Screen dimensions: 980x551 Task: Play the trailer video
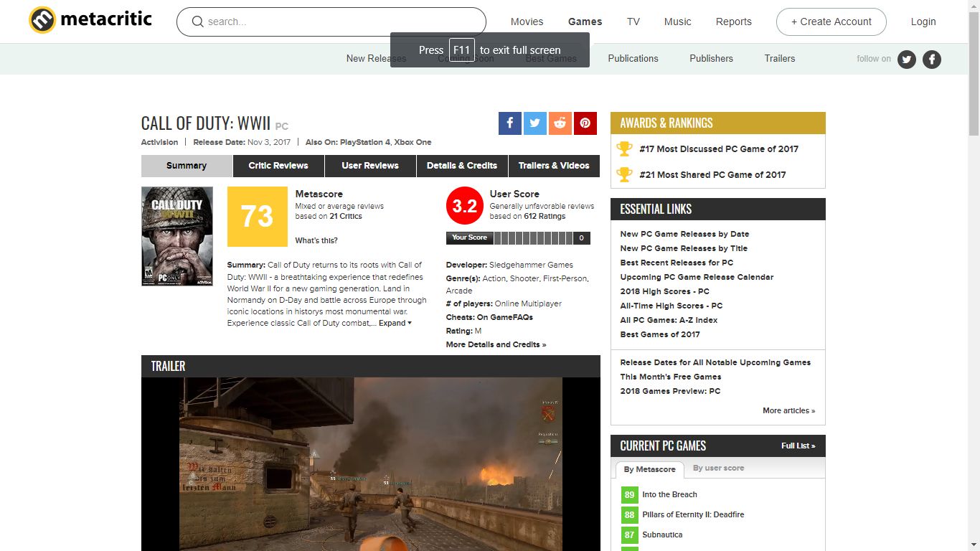pyautogui.click(x=370, y=464)
